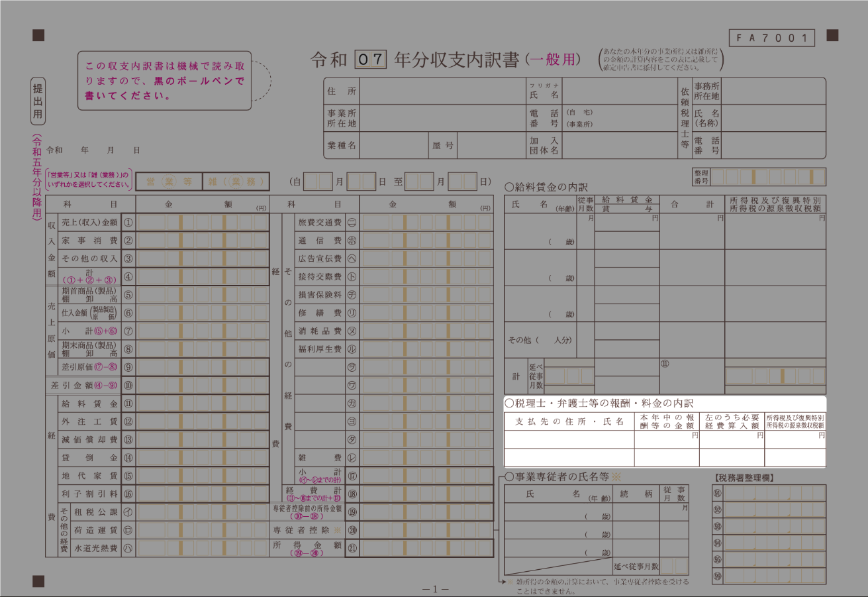
Task: Click first row under 支払先の住所・氏名
Action: (569, 439)
